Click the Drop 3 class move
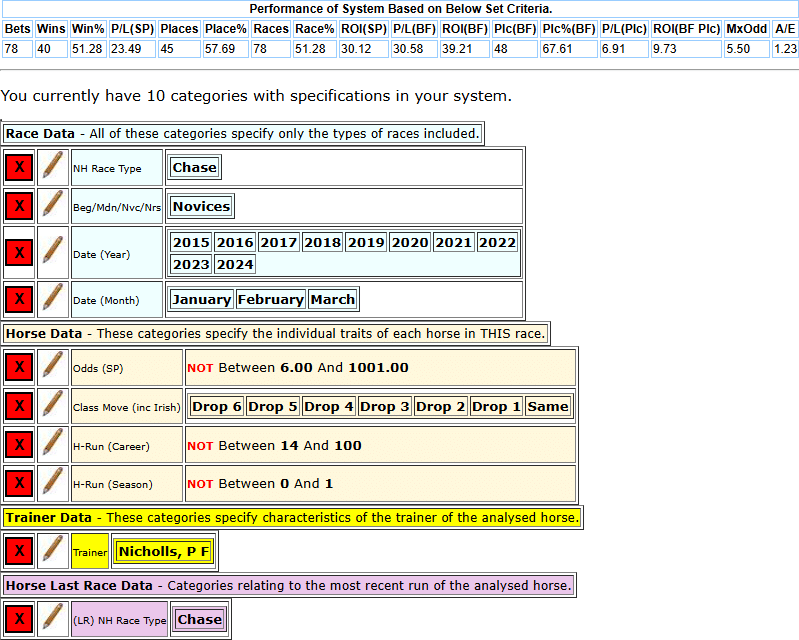Screen dimensions: 799x640 click(385, 407)
